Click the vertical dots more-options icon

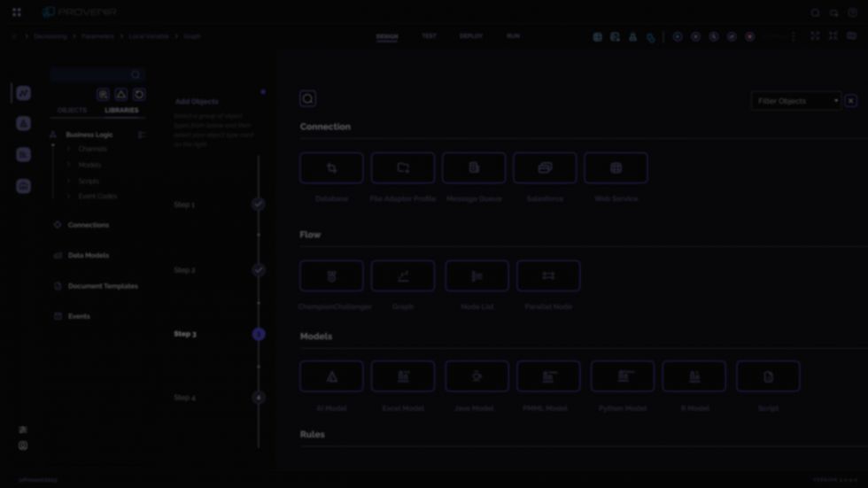(794, 36)
